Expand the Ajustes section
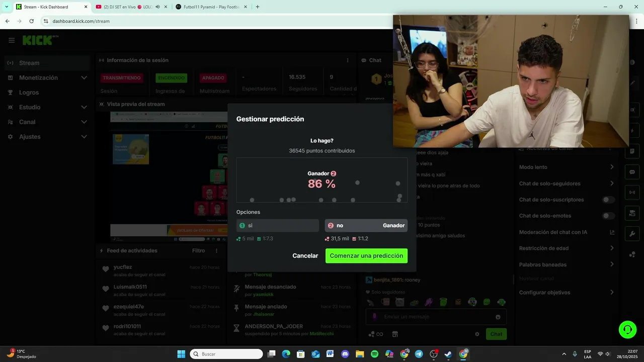Screen dimensions: 644x362 (47, 137)
